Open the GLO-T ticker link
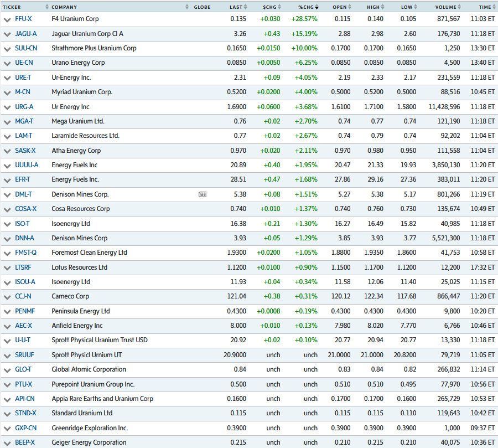 (23, 369)
